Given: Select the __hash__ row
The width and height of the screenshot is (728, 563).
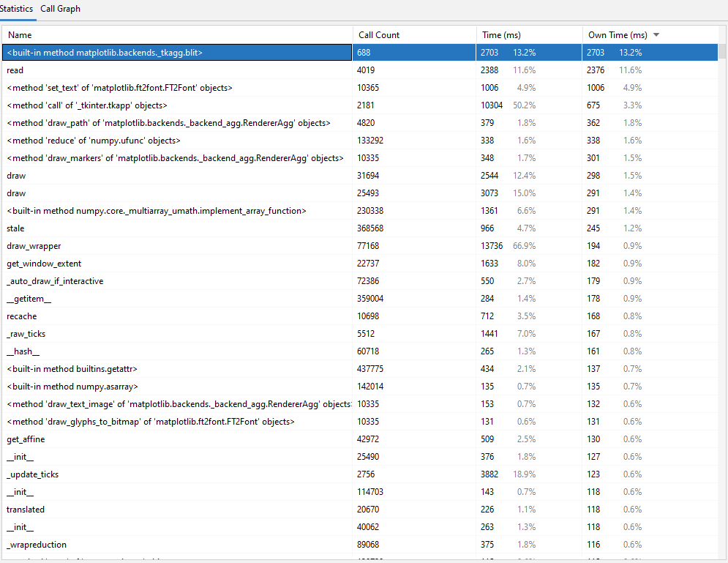Looking at the screenshot, I should coord(360,351).
